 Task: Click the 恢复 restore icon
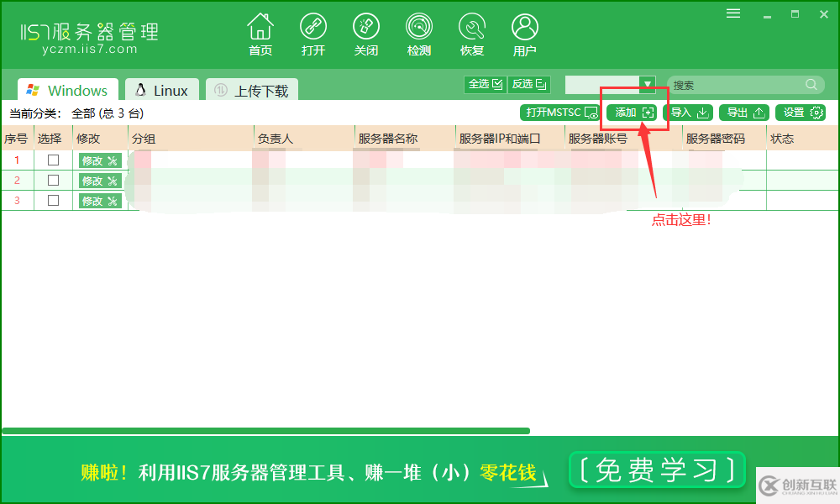(472, 32)
